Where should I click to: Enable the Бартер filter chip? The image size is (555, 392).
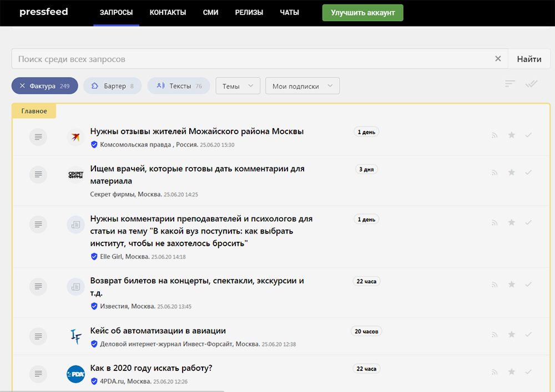(113, 86)
